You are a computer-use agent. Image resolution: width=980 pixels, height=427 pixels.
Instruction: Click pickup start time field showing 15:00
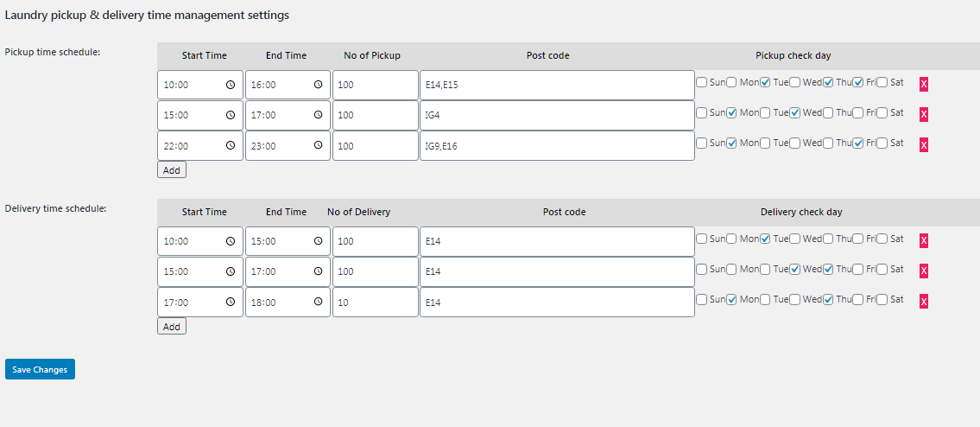pyautogui.click(x=192, y=115)
